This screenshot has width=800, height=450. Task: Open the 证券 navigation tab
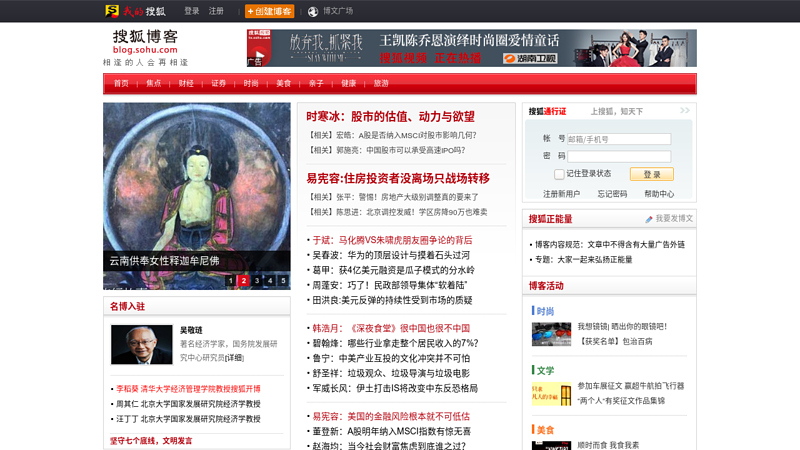click(218, 83)
